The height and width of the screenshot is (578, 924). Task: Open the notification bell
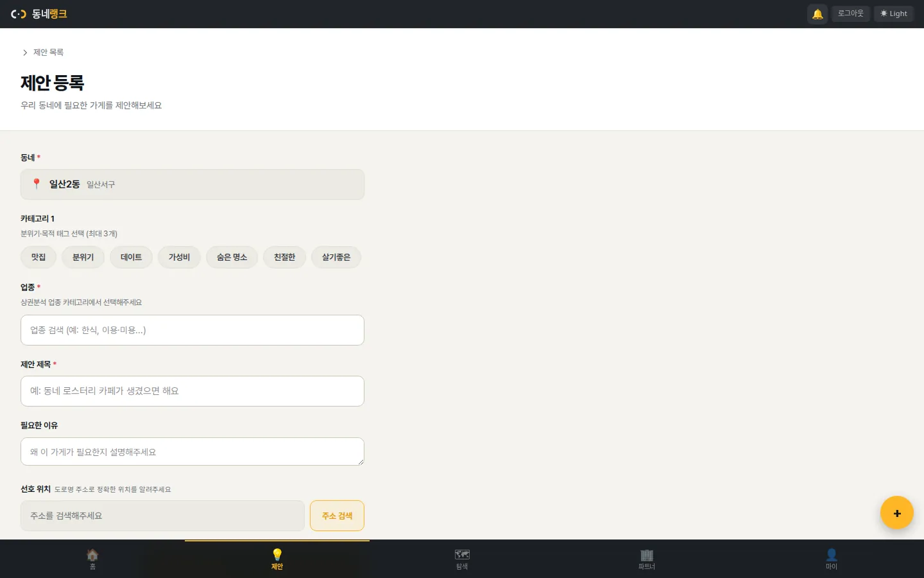tap(817, 13)
